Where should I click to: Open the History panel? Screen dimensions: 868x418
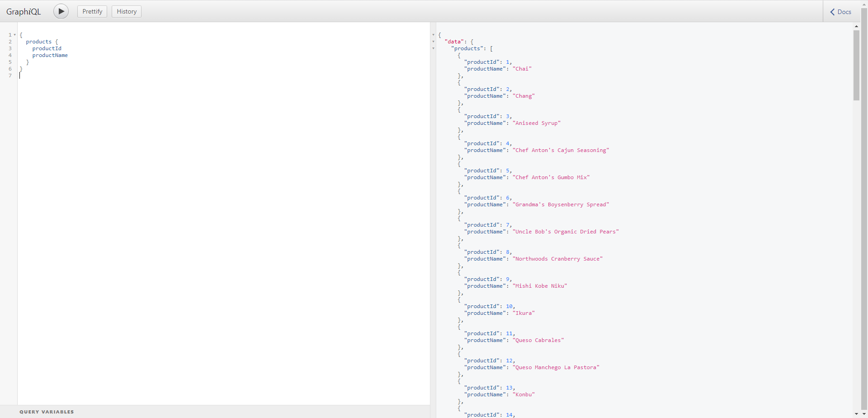(x=126, y=11)
